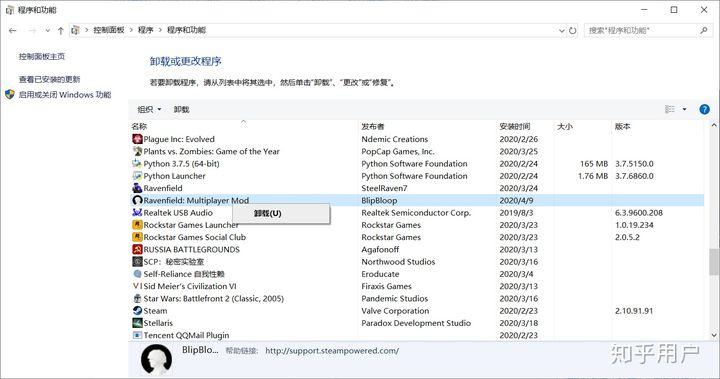This screenshot has height=379, width=720.
Task: Click the Plants vs. Zombies program icon
Action: tap(137, 151)
